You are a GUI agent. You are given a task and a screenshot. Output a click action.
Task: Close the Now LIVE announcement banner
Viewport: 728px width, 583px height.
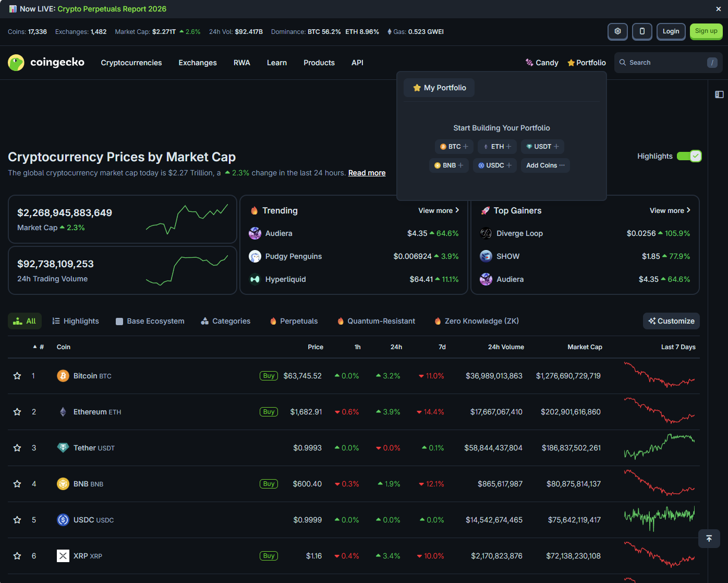coord(719,9)
